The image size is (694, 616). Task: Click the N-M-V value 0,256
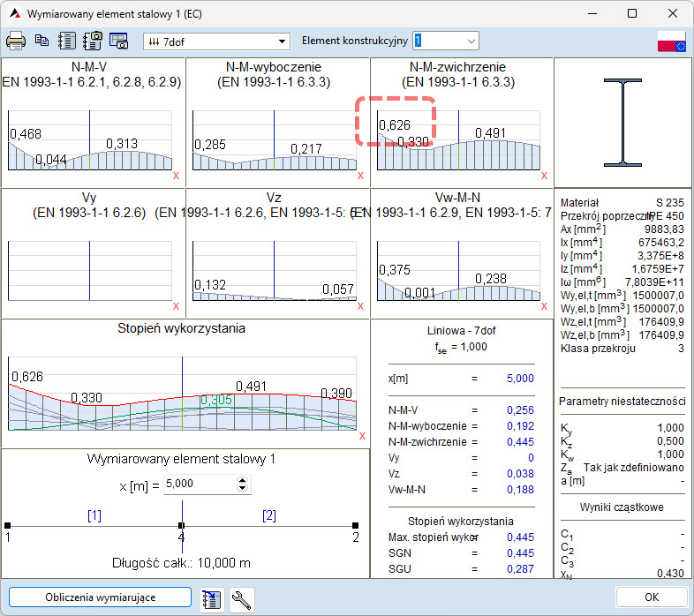520,410
